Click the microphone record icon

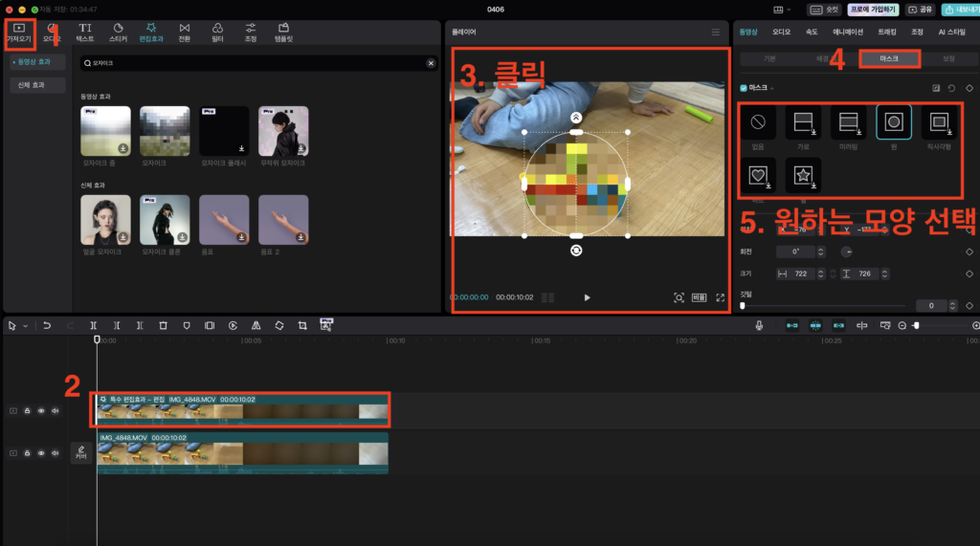point(759,325)
